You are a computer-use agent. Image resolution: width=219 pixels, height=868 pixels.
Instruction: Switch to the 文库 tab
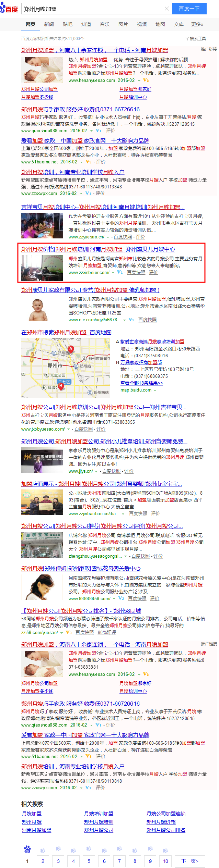[179, 24]
